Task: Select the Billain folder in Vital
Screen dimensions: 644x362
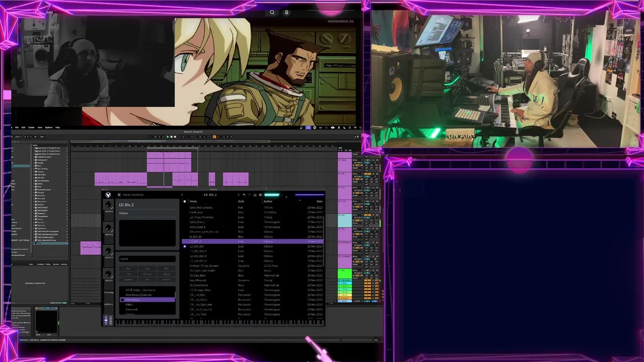Action: [x=147, y=305]
